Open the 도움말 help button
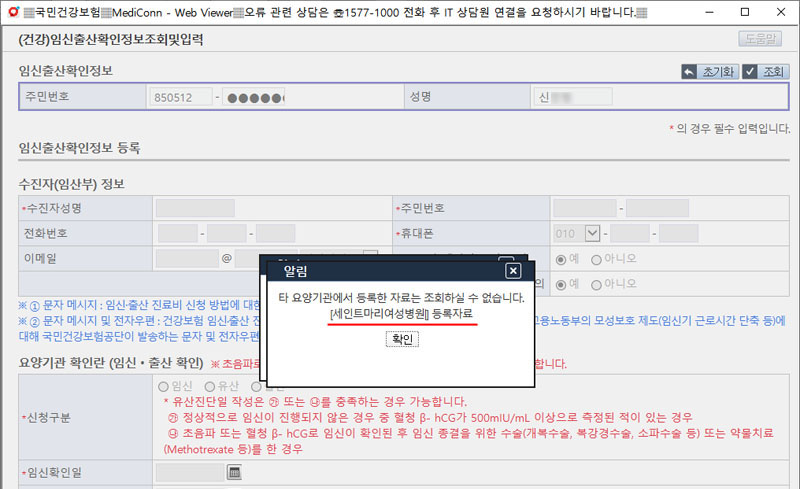The width and height of the screenshot is (800, 489). [x=758, y=39]
